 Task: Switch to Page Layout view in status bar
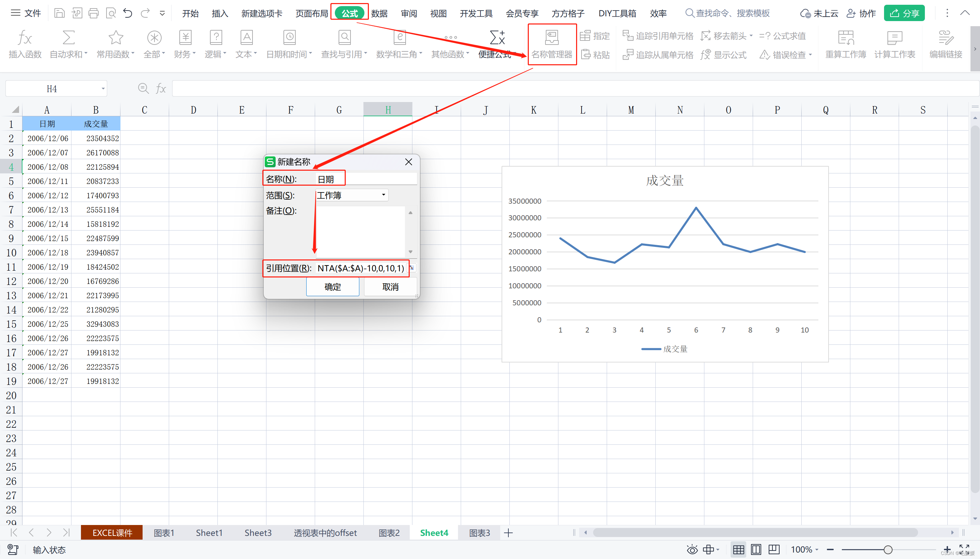tap(756, 549)
